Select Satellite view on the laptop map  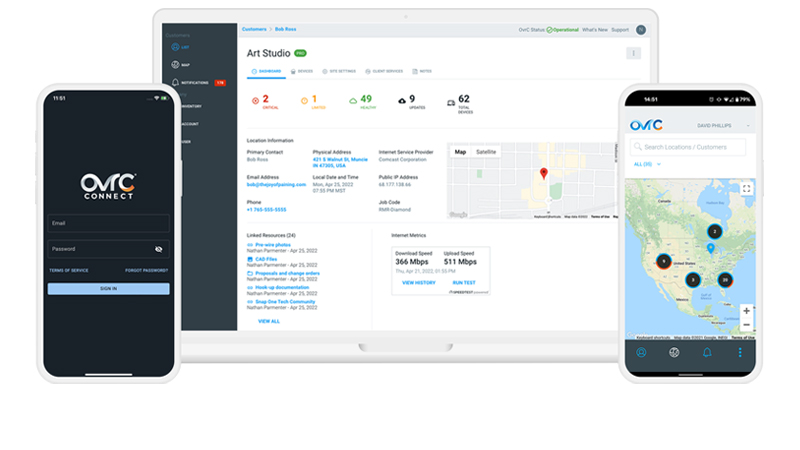(486, 152)
